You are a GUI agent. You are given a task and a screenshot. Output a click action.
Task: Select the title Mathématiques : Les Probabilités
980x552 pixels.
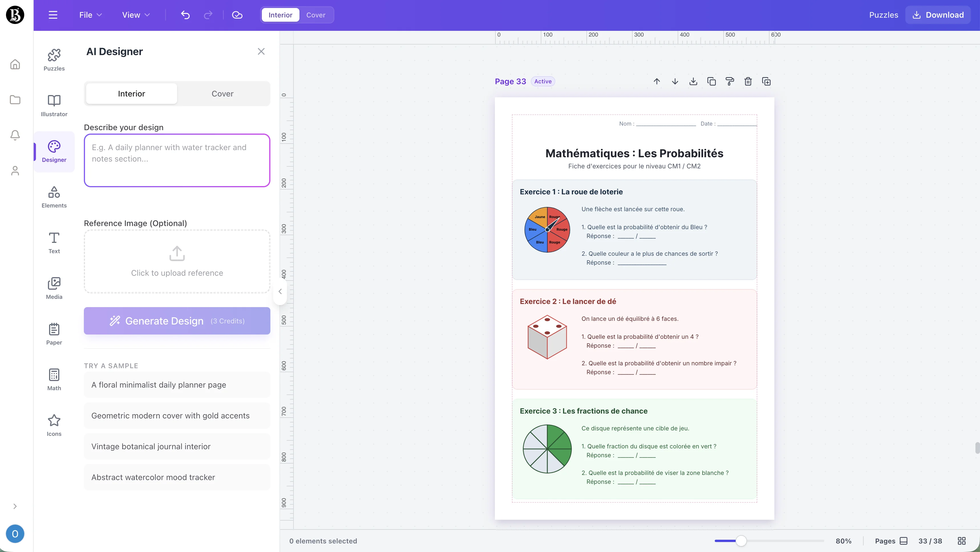(634, 154)
